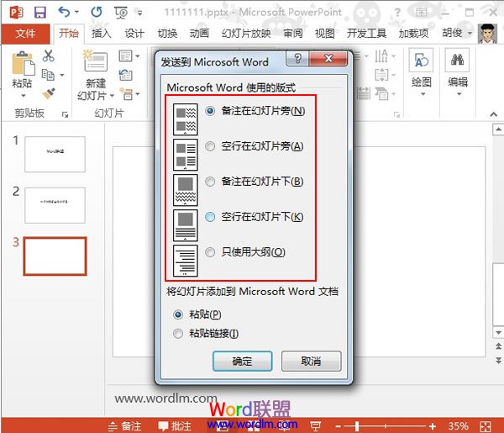
Task: Click the Previous Slide double arrow
Action: [498, 346]
